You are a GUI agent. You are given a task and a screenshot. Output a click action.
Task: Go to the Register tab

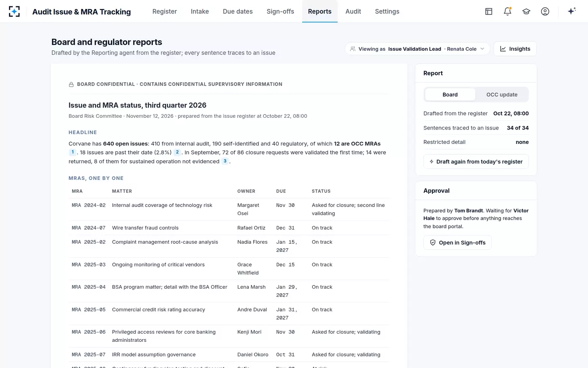point(165,11)
